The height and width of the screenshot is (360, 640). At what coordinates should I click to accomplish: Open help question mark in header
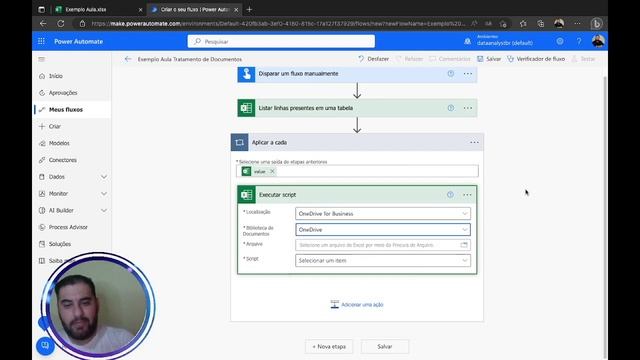click(579, 41)
